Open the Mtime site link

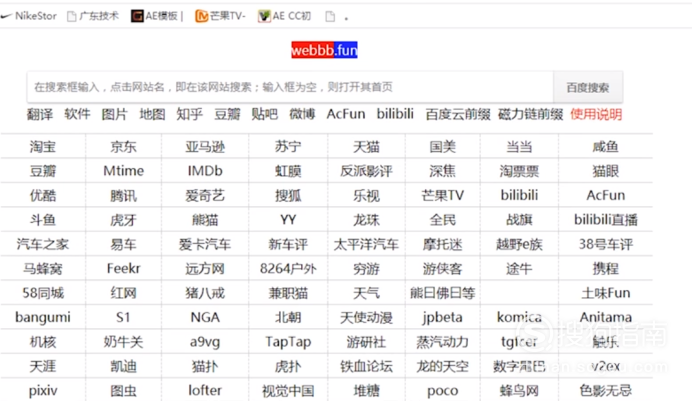(124, 171)
